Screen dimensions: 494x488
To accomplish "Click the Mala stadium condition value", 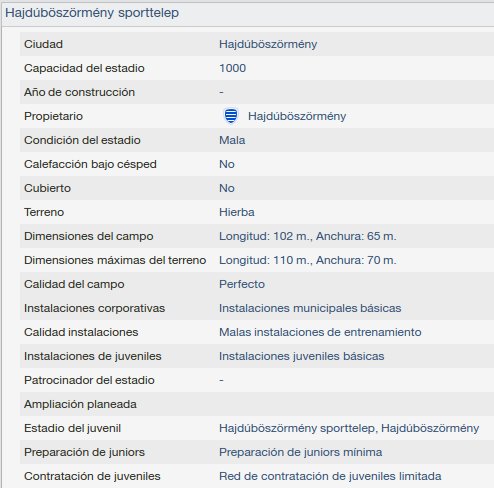I will 232,140.
